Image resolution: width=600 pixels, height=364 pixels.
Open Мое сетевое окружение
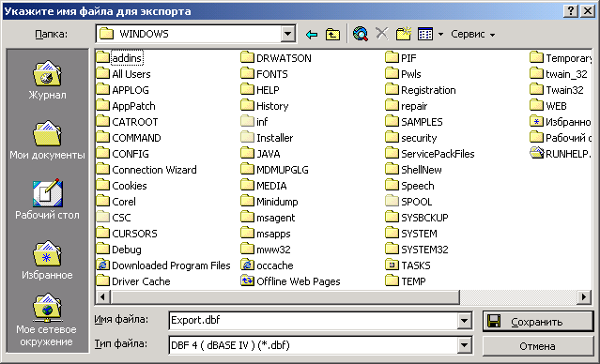[x=47, y=320]
